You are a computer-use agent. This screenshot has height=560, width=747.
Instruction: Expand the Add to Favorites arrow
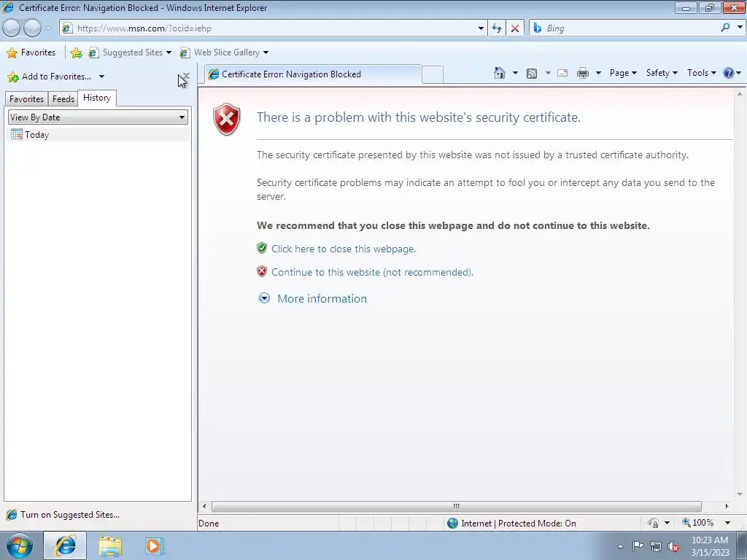[101, 77]
